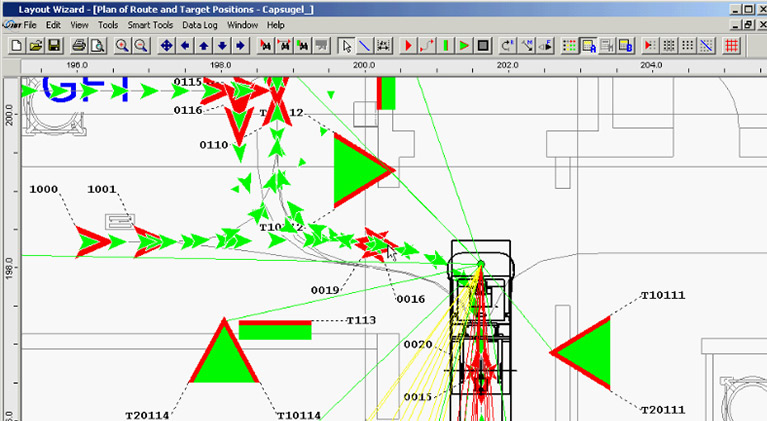Save the layout using the floppy disk icon
Image resolution: width=767 pixels, height=421 pixels.
tap(53, 45)
